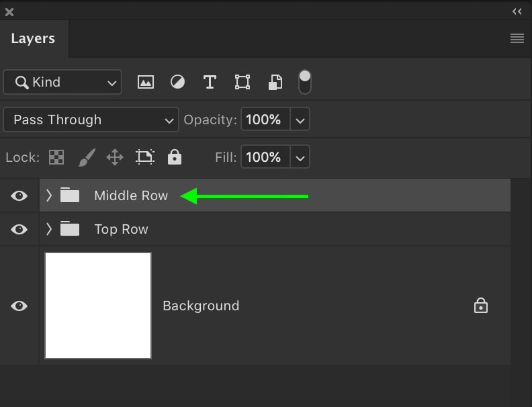The image size is (532, 407).
Task: Click Lock all padlock icon
Action: tap(175, 157)
